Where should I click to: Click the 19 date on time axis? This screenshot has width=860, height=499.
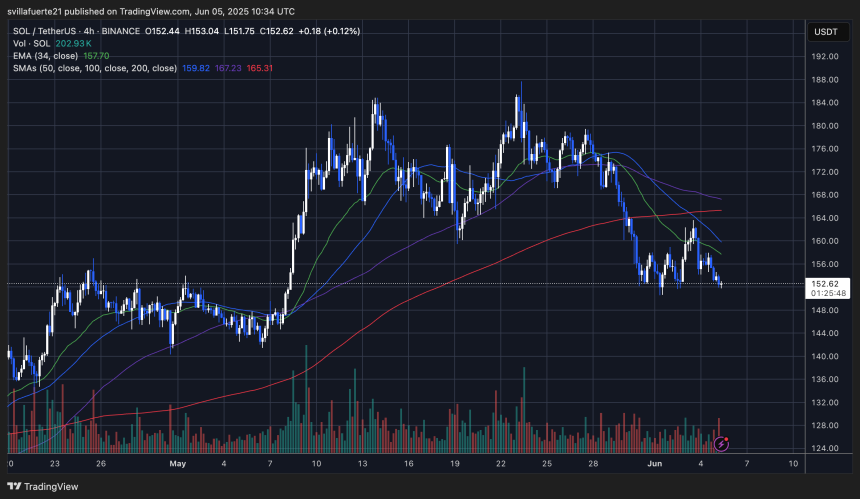tap(455, 463)
